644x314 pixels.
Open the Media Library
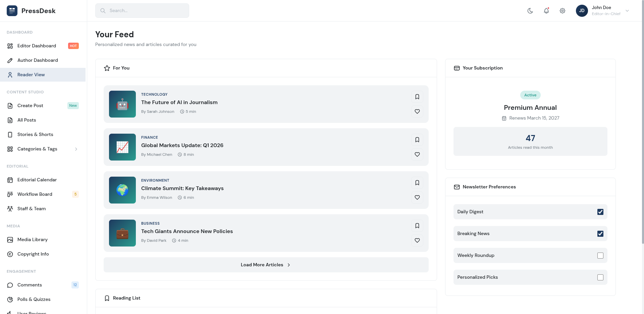pos(33,239)
